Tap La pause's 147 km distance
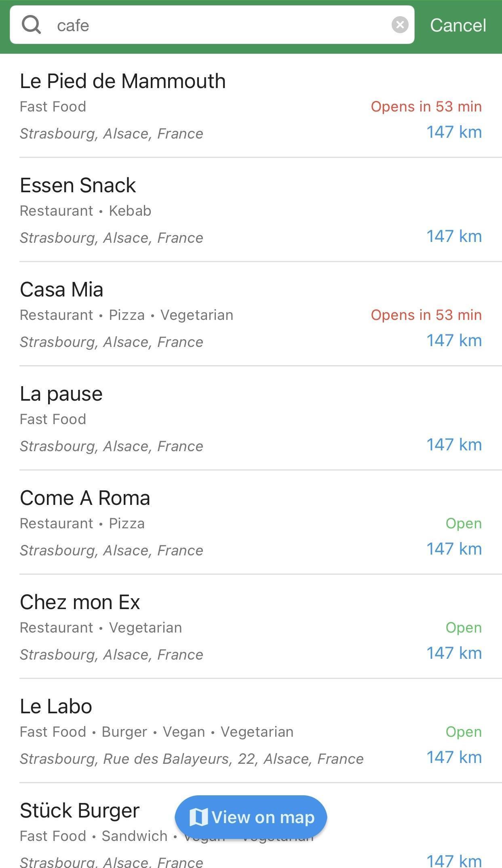 click(x=454, y=445)
